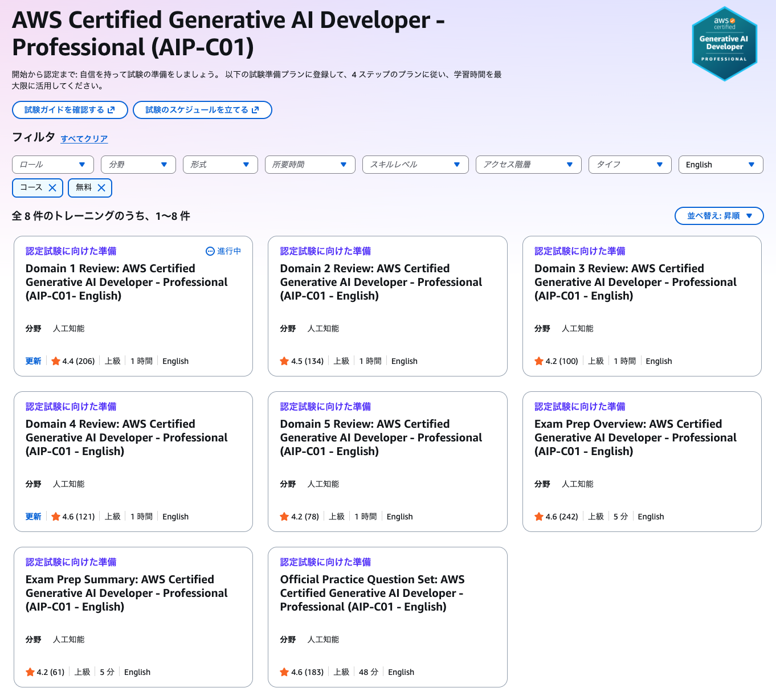This screenshot has width=776, height=700.
Task: Expand the スキルレベル filter dropdown
Action: tap(415, 165)
